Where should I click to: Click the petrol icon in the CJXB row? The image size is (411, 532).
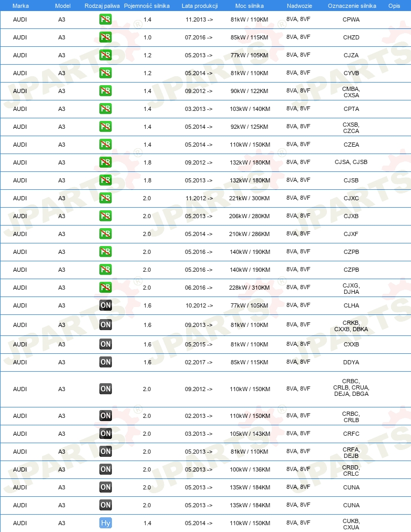(106, 216)
